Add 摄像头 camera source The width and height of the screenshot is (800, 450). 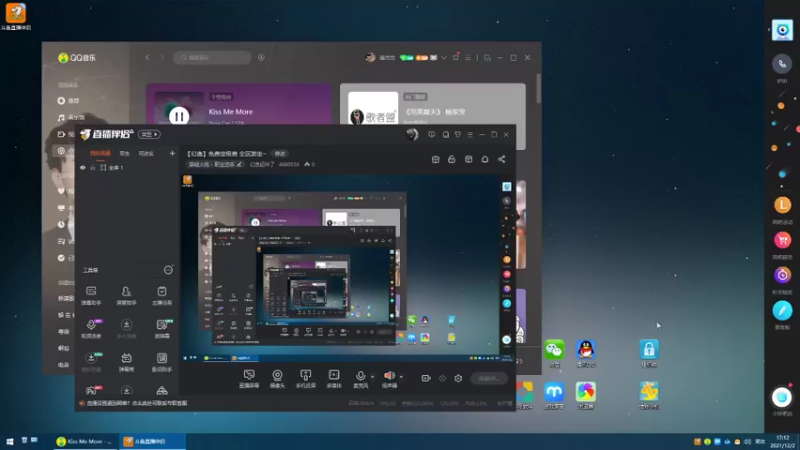coord(277,379)
